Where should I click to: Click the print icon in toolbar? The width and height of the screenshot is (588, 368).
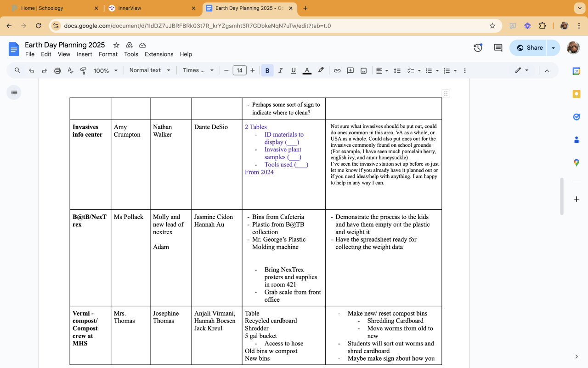point(57,70)
